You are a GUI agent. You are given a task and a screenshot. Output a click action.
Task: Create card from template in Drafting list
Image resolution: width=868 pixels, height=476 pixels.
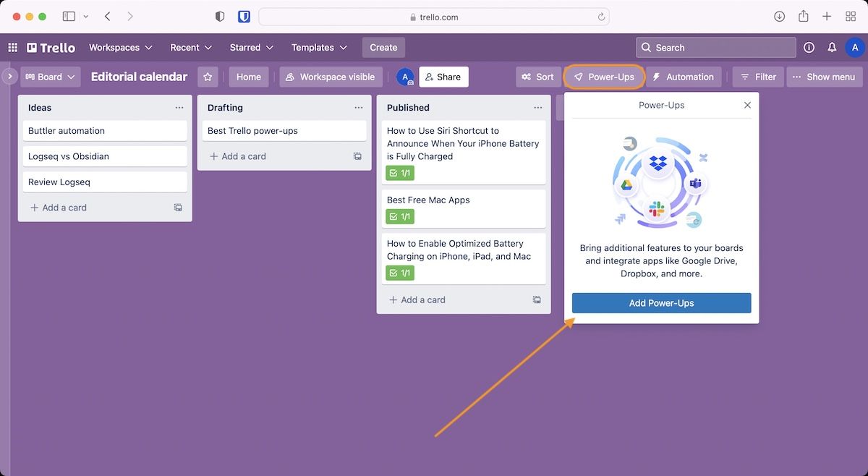coord(357,156)
